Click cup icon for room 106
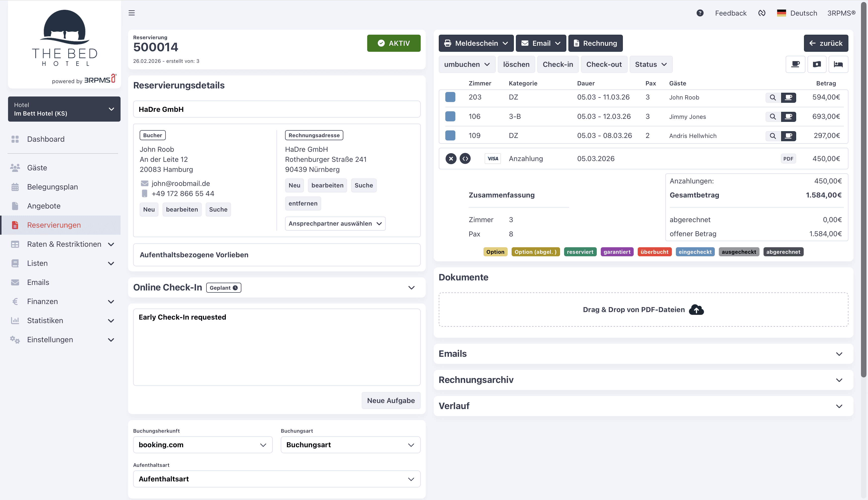 pyautogui.click(x=788, y=117)
